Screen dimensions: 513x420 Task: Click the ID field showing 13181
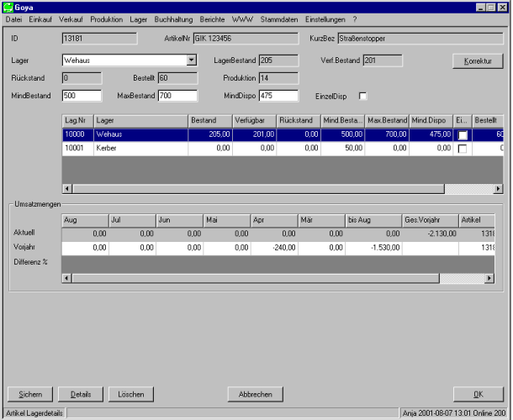click(x=99, y=39)
